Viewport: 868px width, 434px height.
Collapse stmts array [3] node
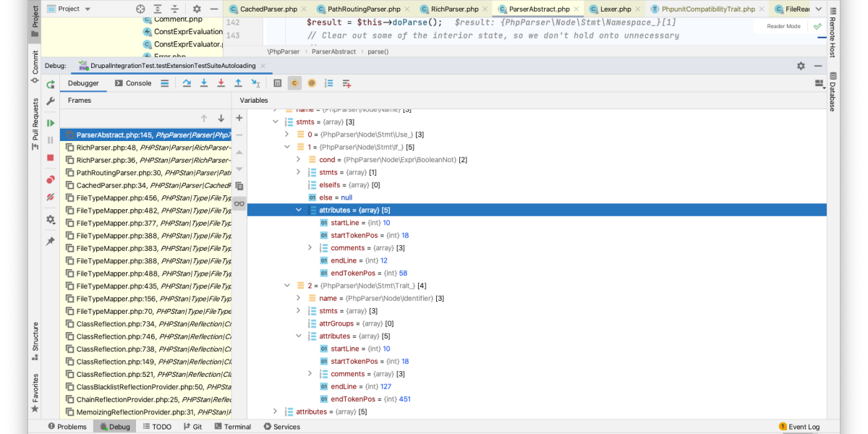click(275, 122)
